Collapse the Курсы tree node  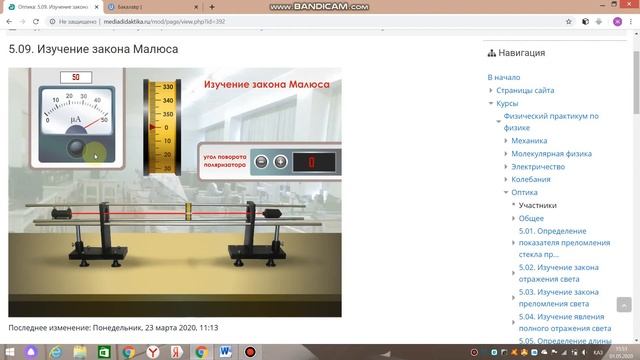491,103
